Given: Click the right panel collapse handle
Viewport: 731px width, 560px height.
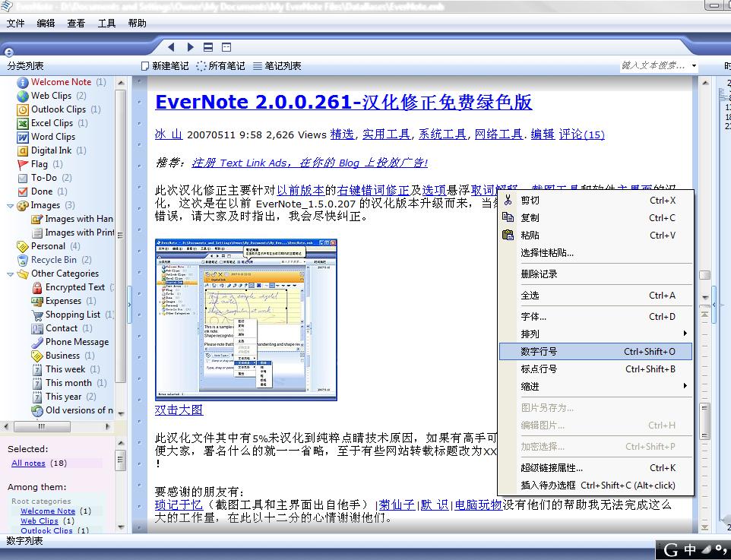Looking at the screenshot, I should click(x=714, y=305).
